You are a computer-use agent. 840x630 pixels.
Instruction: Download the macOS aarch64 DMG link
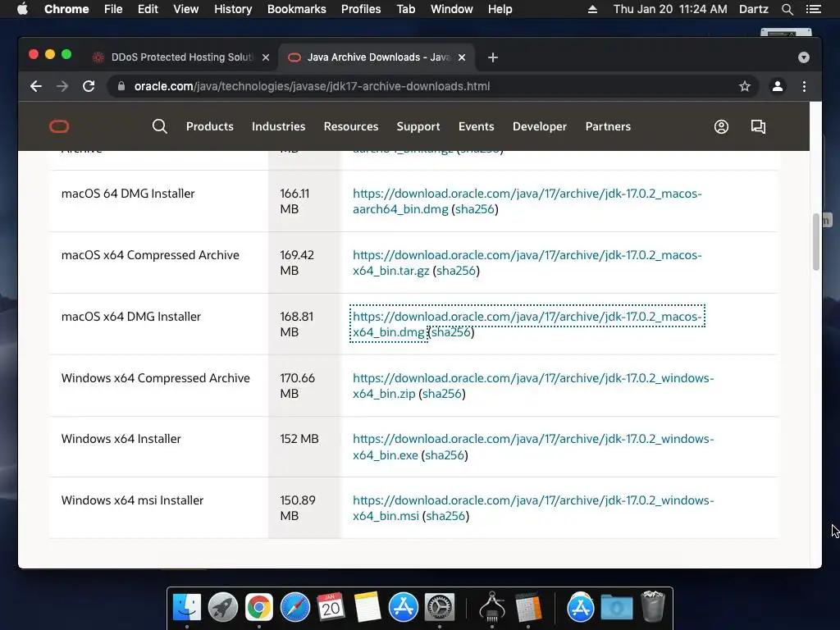tap(527, 202)
